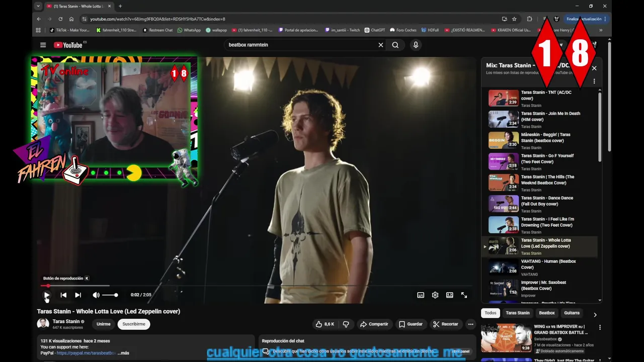Viewport: 644px width, 362px height.
Task: Save the video with Guardar
Action: click(411, 324)
